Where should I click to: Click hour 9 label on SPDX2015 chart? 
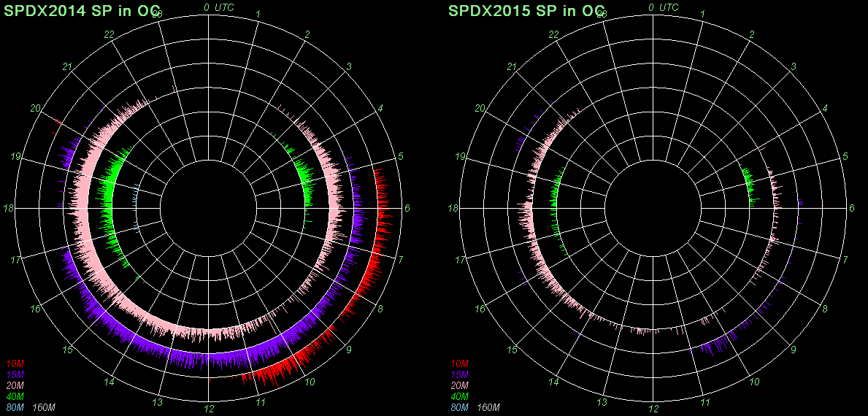(794, 350)
